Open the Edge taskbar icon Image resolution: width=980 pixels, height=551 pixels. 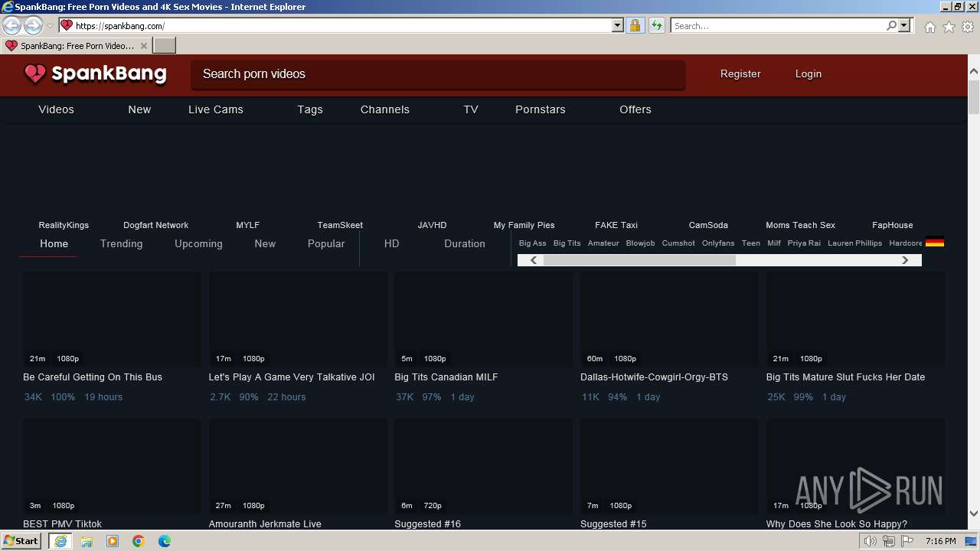click(x=165, y=541)
